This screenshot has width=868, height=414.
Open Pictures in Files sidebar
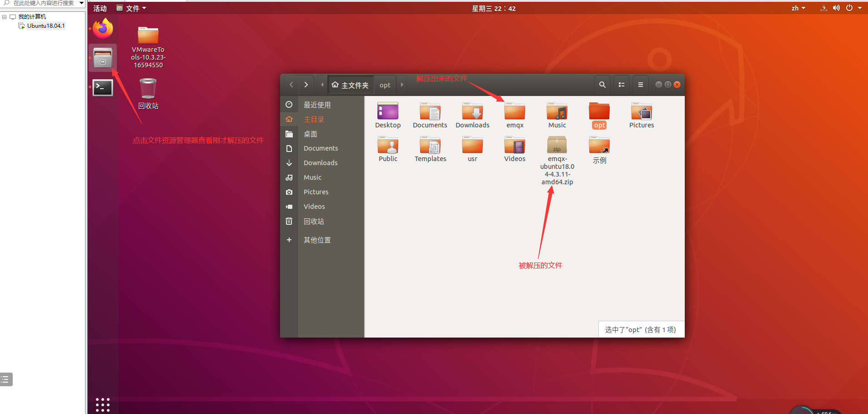pos(322,192)
